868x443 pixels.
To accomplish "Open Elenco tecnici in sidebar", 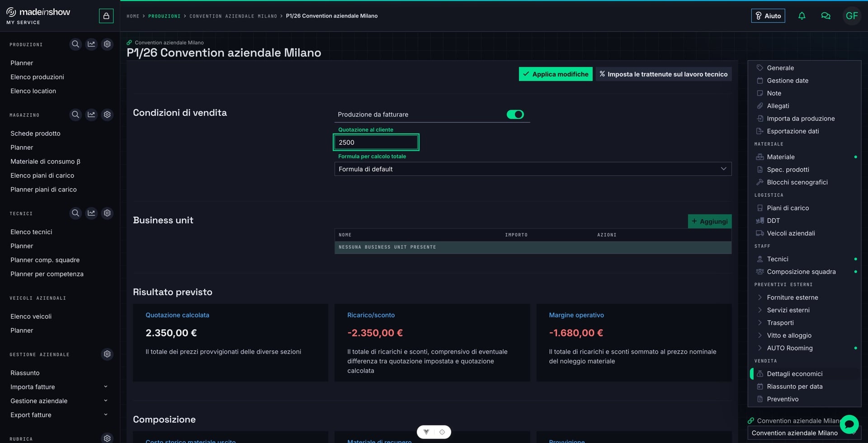I will click(x=31, y=232).
